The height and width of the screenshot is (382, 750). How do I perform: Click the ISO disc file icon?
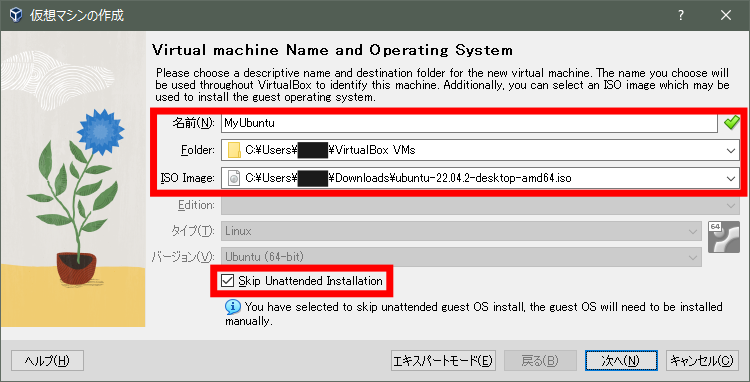(234, 178)
